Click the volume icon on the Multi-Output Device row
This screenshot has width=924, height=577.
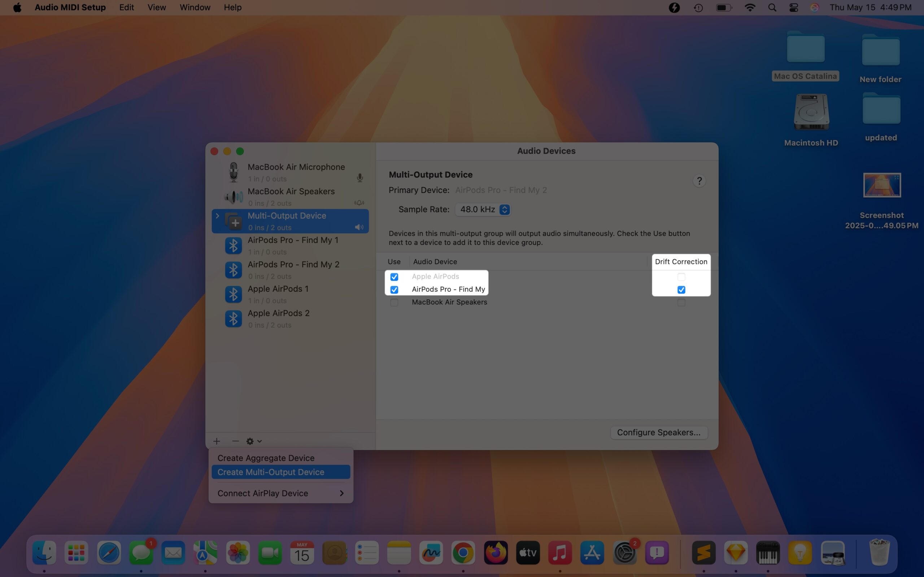[358, 227]
